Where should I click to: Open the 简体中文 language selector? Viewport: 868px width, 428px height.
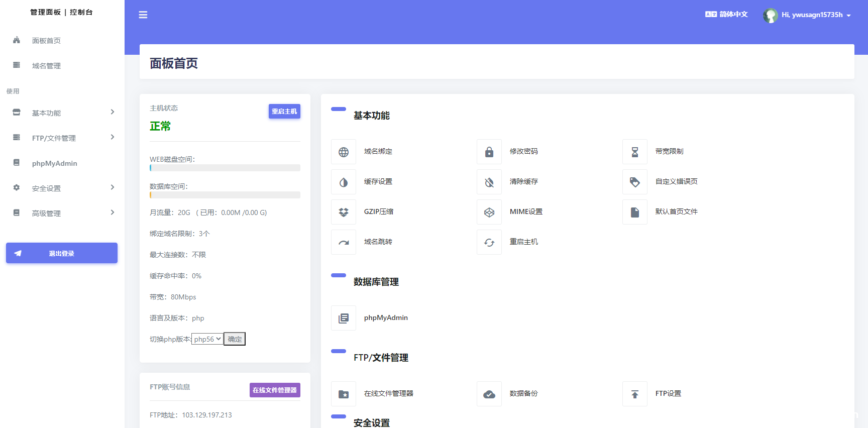coord(727,15)
